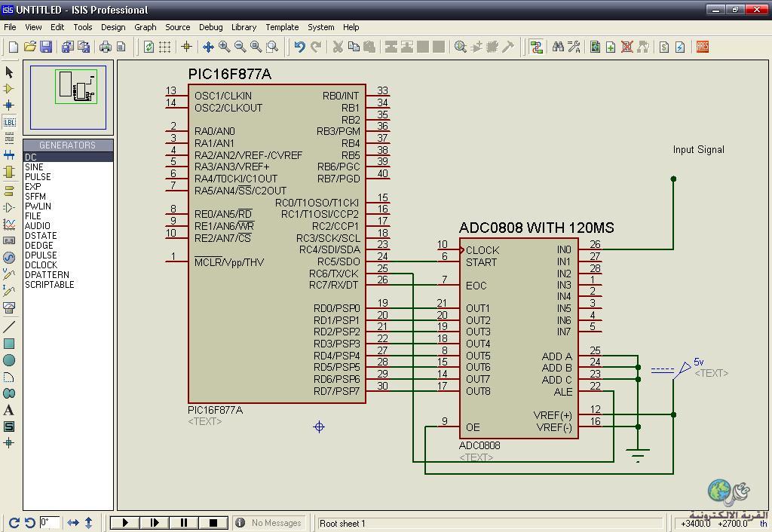Select the 2D text A tool

coord(9,410)
